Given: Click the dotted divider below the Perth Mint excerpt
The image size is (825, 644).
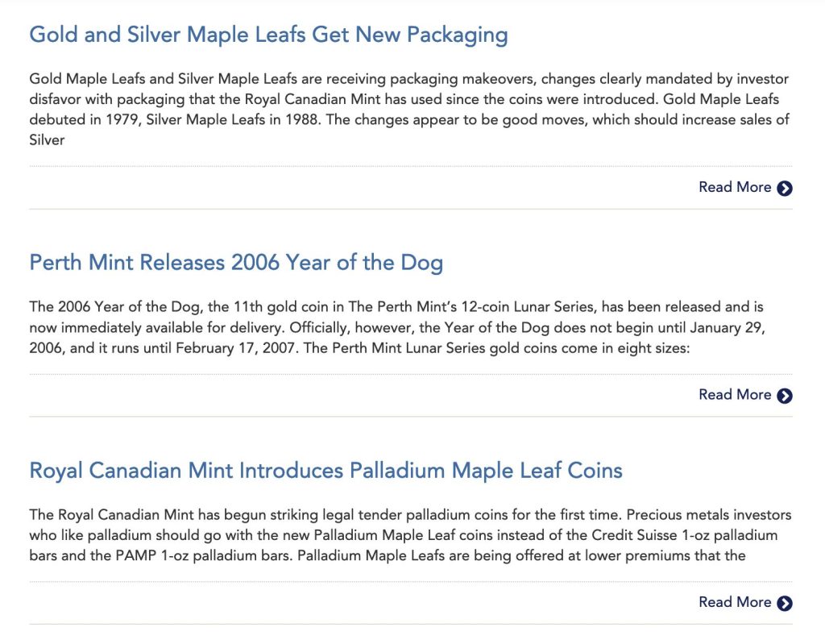Looking at the screenshot, I should 411,374.
